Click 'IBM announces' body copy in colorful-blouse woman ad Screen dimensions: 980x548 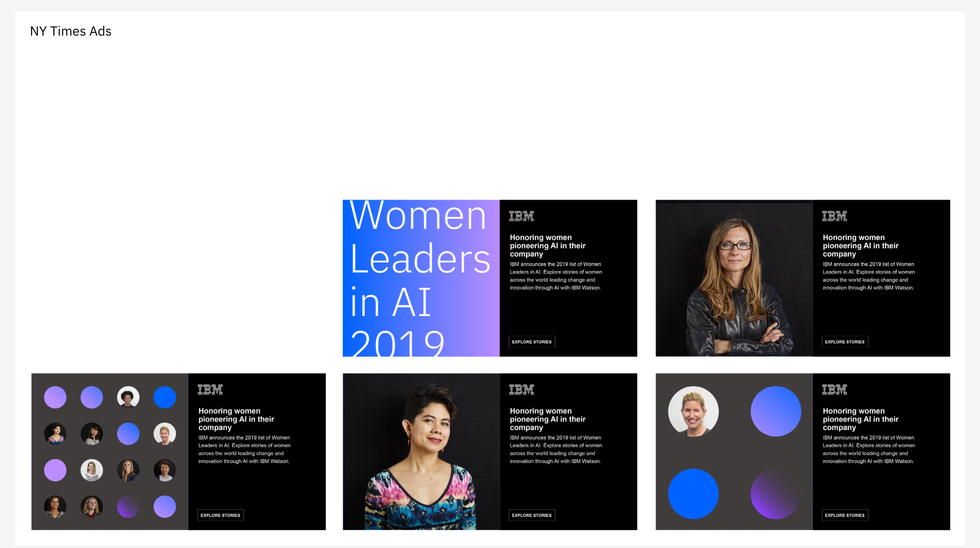pyautogui.click(x=556, y=449)
